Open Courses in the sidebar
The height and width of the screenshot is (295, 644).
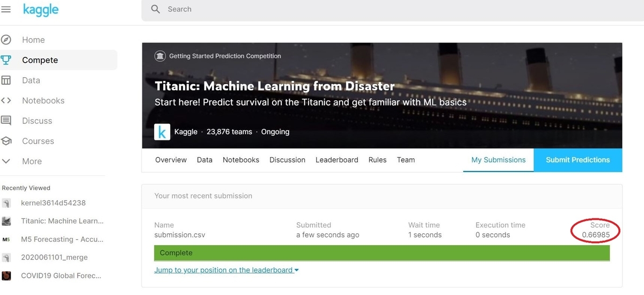[38, 141]
